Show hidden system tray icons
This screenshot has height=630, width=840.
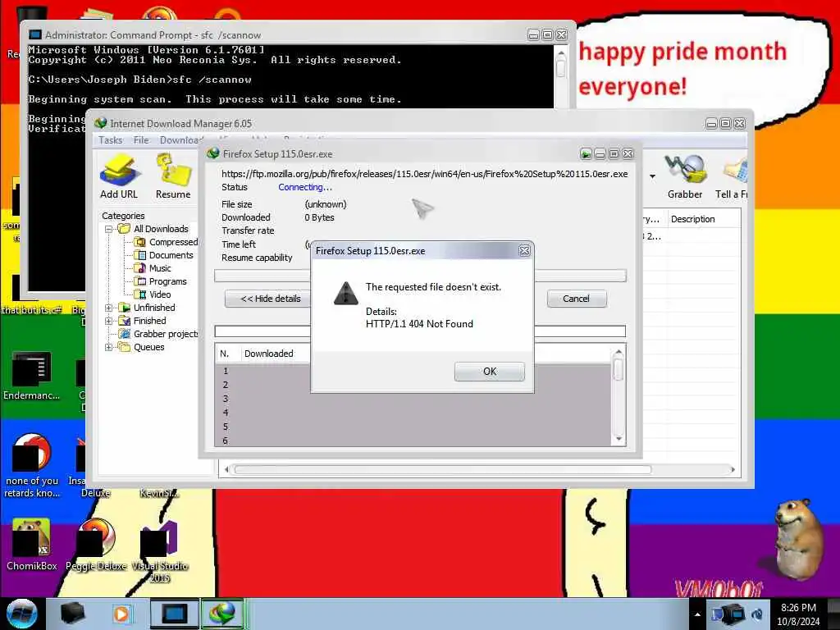pyautogui.click(x=697, y=614)
